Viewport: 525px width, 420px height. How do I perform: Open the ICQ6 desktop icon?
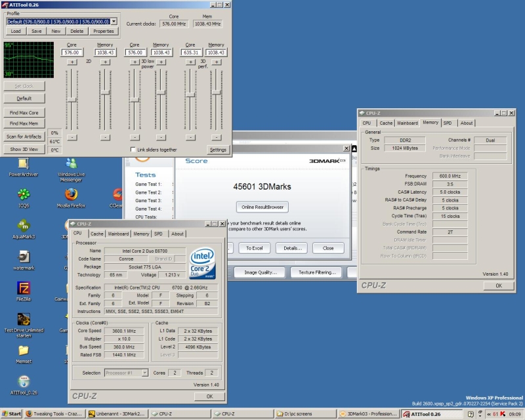[24, 197]
